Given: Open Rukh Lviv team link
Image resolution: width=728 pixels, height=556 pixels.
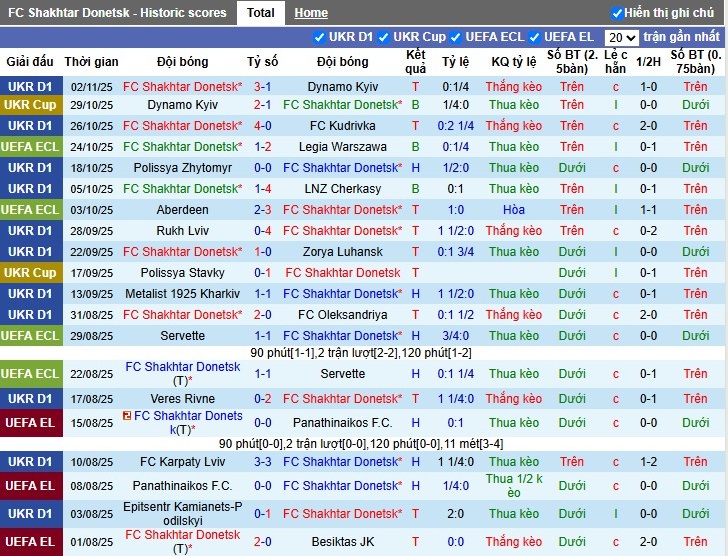Looking at the screenshot, I should (182, 231).
